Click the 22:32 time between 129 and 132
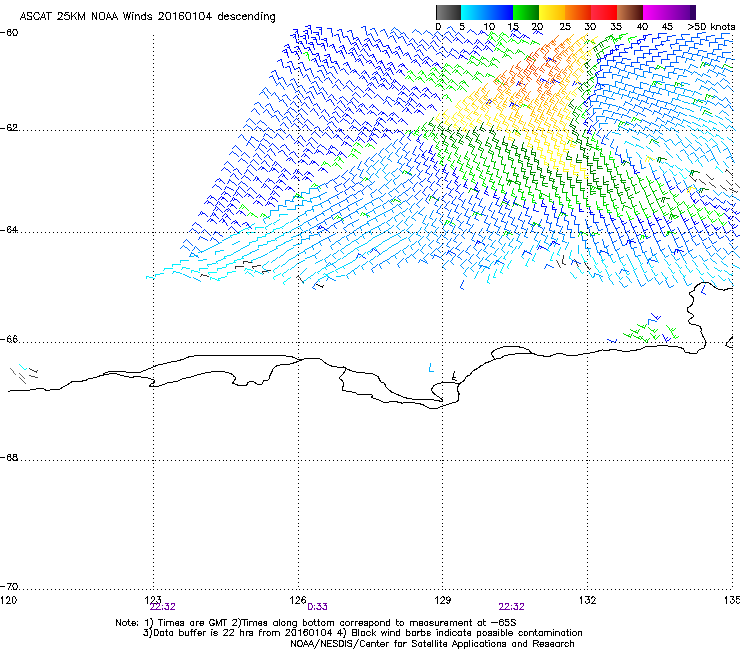The image size is (740, 650). [512, 607]
